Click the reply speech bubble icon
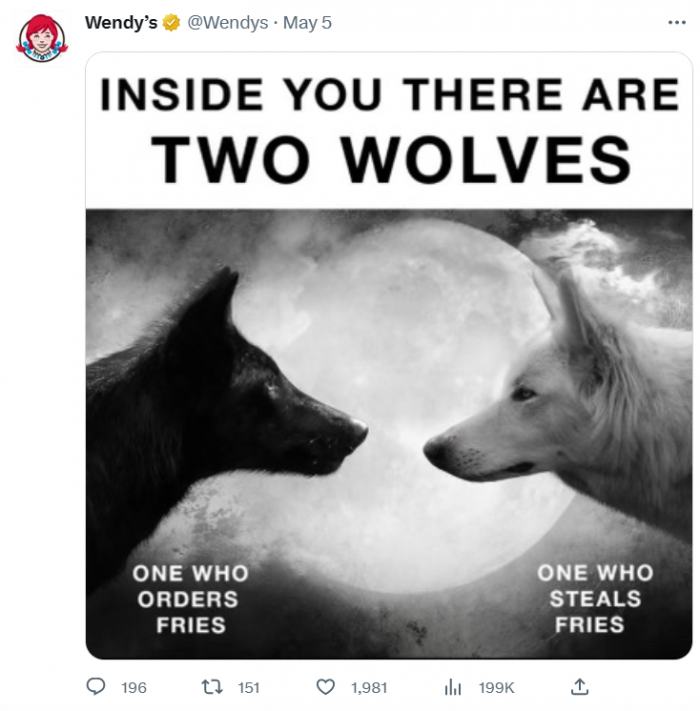This screenshot has width=700, height=711. point(96,687)
